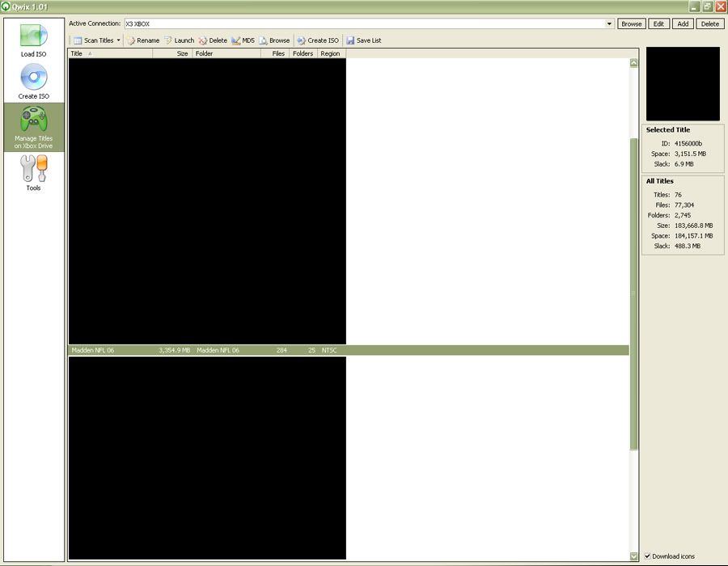The height and width of the screenshot is (566, 728).
Task: Launch the selected title
Action: coord(179,40)
